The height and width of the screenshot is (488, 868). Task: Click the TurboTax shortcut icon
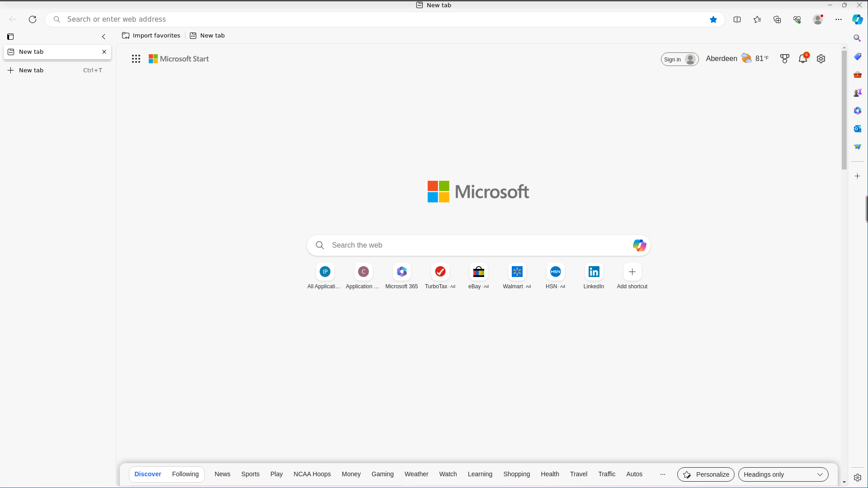(440, 271)
